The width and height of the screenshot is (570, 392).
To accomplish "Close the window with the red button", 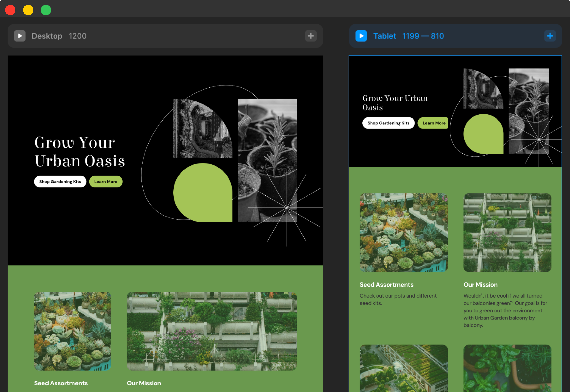I will [10, 10].
